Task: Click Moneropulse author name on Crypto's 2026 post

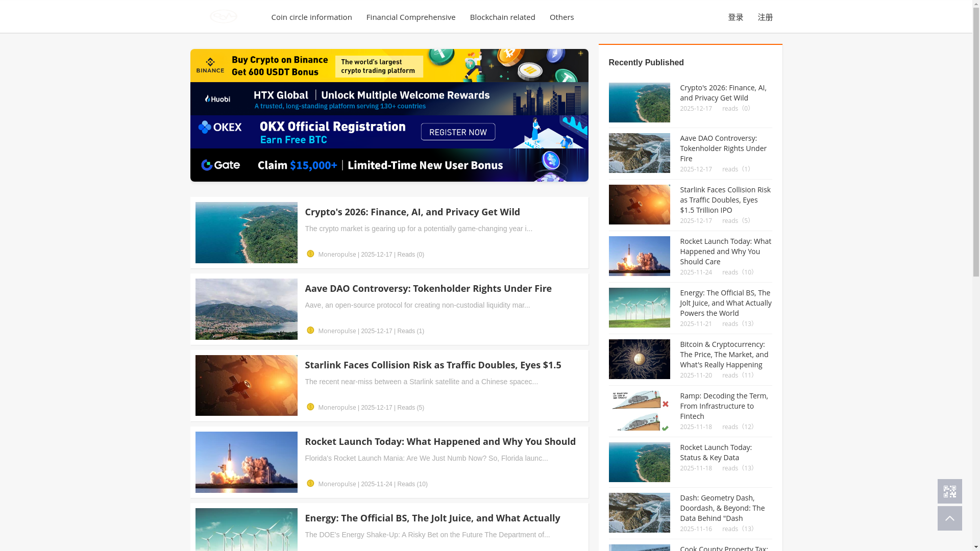Action: pos(337,255)
